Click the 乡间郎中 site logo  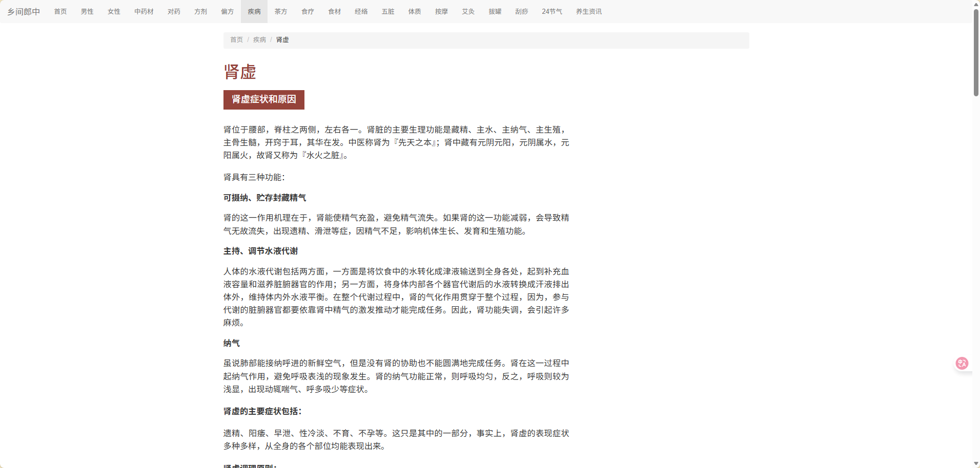(x=24, y=11)
